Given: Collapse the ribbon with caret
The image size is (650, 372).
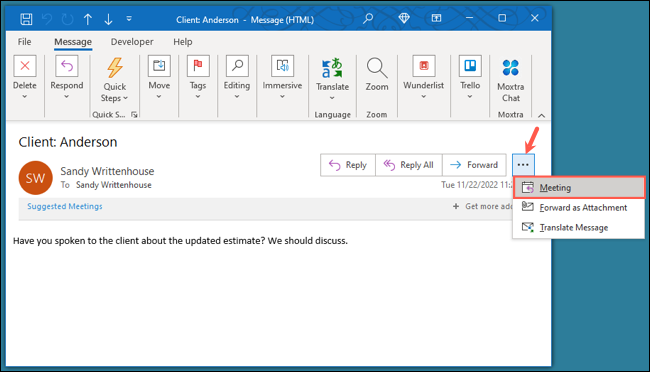Looking at the screenshot, I should 541,116.
